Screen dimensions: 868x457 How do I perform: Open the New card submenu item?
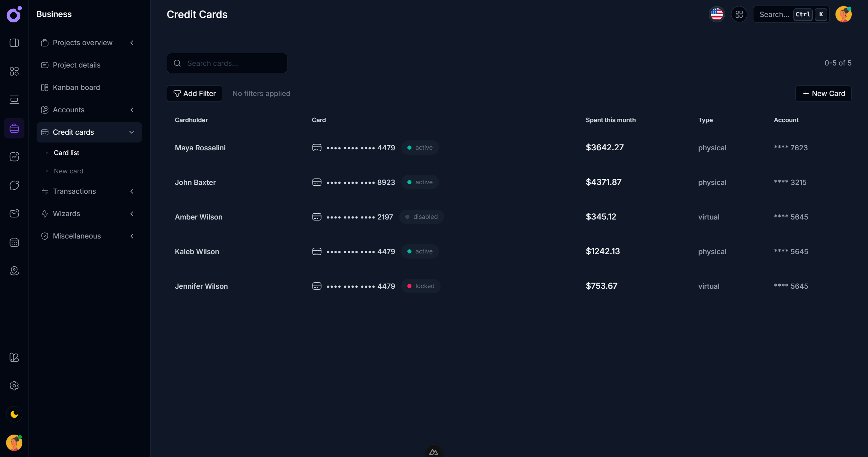pos(68,171)
